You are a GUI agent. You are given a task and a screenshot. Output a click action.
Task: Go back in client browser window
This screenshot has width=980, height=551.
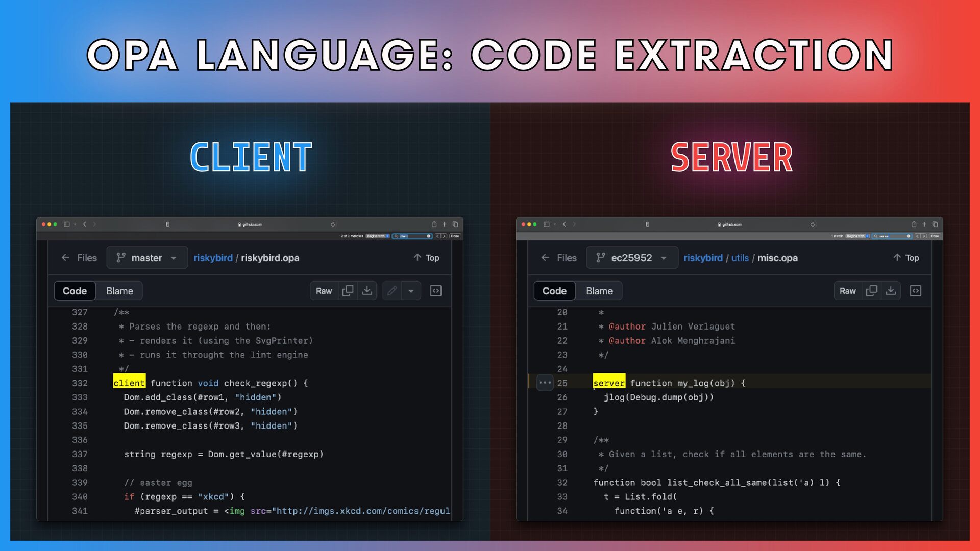tap(85, 224)
